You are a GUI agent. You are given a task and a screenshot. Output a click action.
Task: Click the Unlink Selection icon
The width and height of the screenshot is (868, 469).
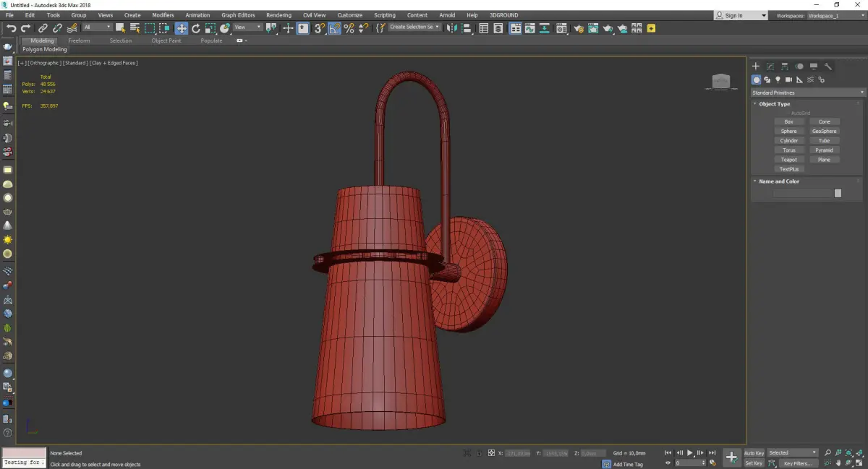(x=57, y=28)
